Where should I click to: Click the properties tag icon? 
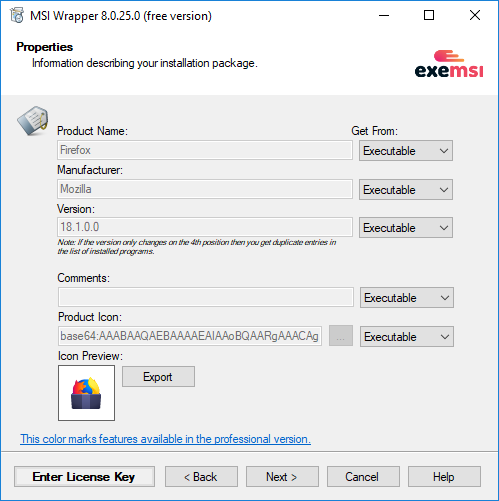(x=33, y=121)
